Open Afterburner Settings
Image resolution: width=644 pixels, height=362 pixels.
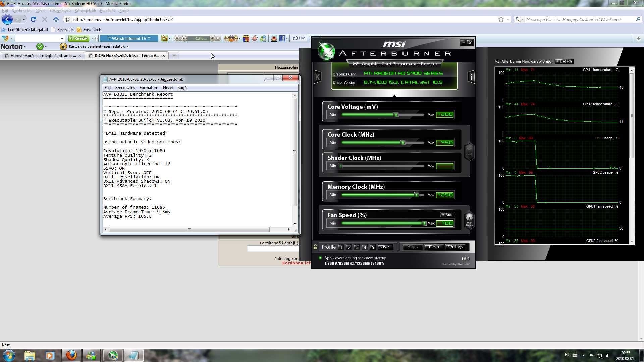click(455, 247)
